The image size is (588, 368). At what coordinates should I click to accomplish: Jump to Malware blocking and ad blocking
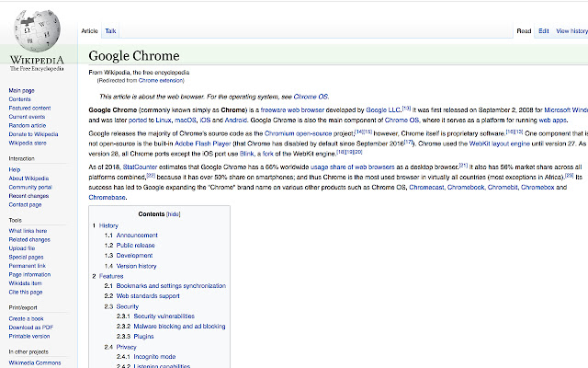[x=179, y=327]
